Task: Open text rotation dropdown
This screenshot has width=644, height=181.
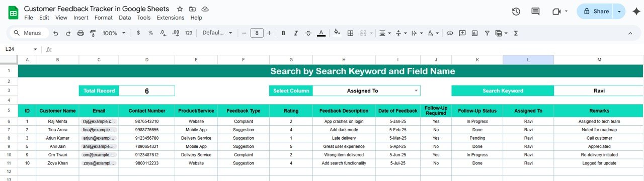Action: pyautogui.click(x=433, y=33)
